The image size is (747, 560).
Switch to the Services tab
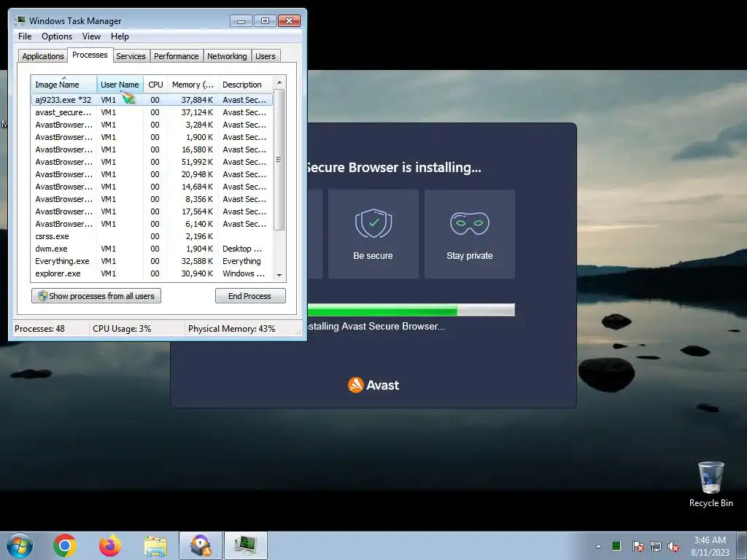click(x=131, y=56)
